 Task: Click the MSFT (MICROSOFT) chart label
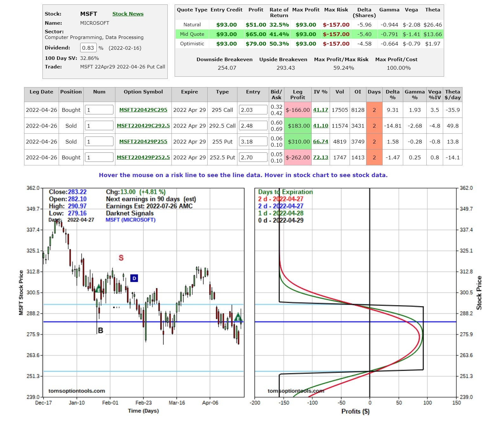131,220
